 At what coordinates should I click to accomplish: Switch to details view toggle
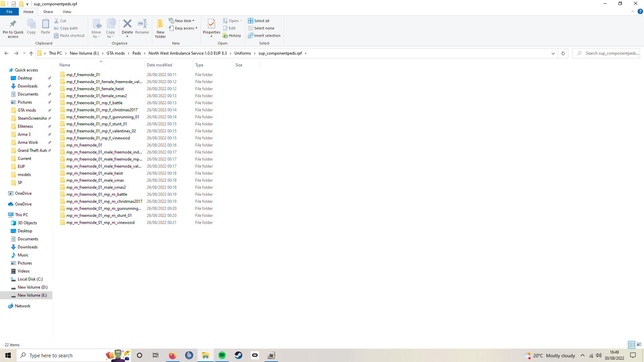(632, 345)
